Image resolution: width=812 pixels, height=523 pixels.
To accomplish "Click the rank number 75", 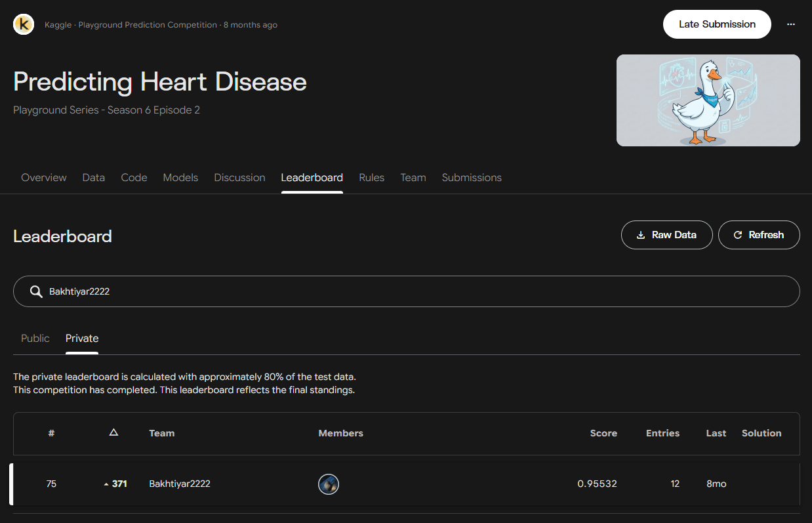I will pos(51,484).
